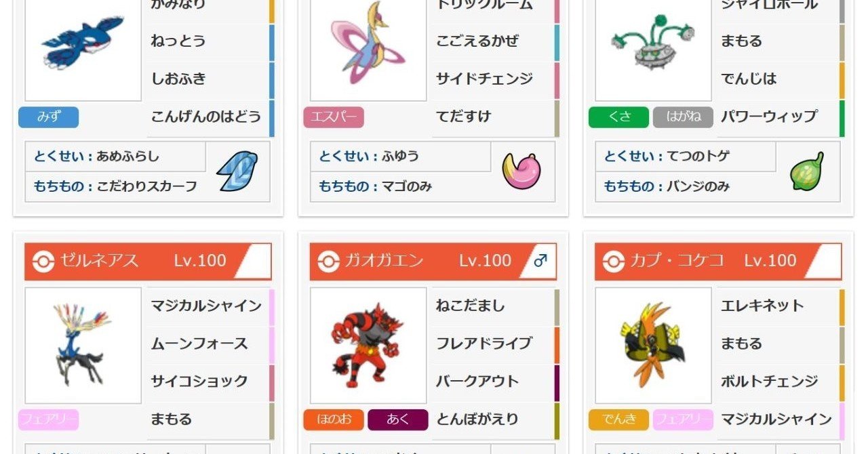
Task: Click the Poké Ball icon beside カプ・コケコ
Action: 614,262
